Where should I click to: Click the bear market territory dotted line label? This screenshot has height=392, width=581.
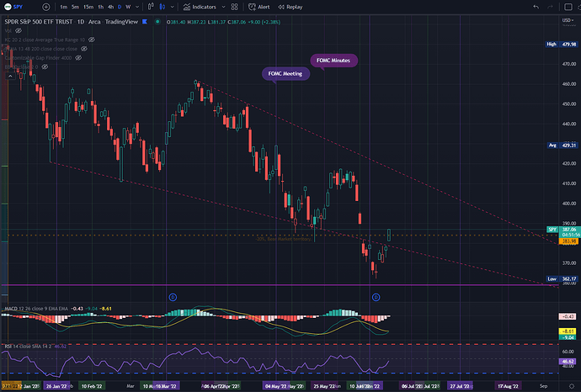click(284, 239)
